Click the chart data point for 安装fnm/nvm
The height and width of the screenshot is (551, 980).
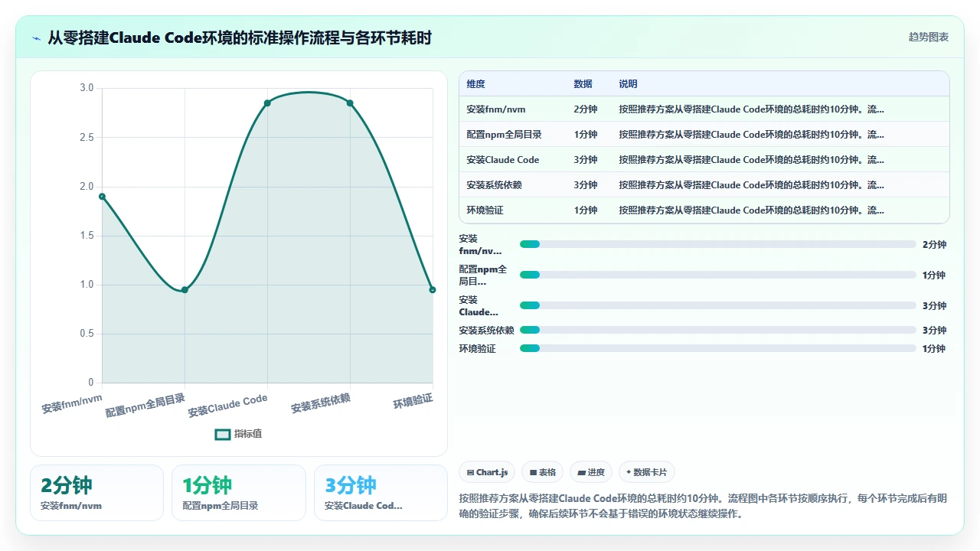pos(102,197)
